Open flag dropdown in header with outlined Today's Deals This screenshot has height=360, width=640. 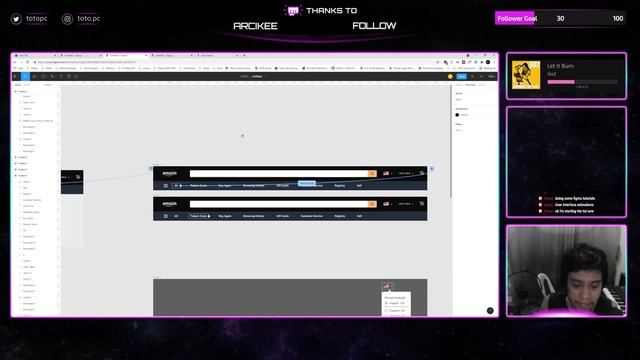click(x=388, y=204)
